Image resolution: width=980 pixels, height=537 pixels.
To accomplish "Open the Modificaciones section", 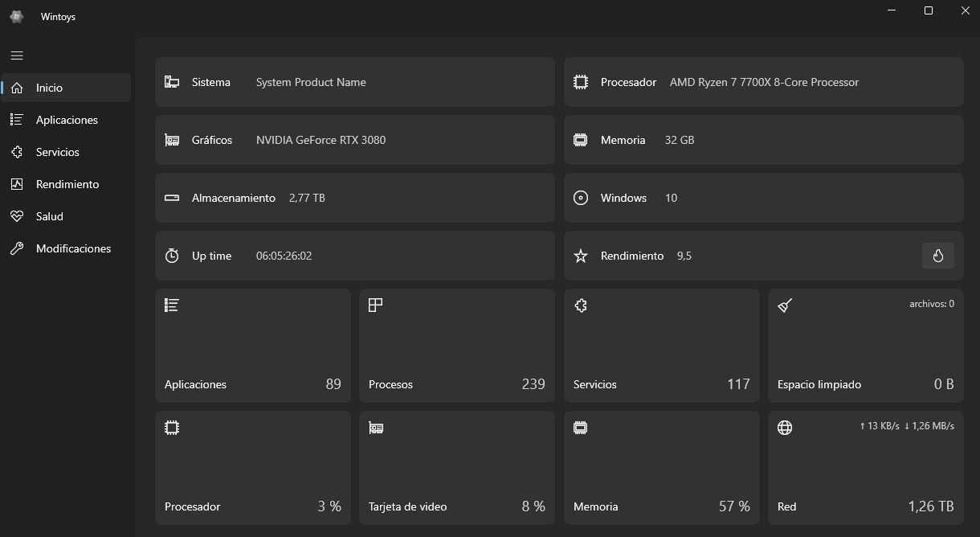I will tap(66, 248).
